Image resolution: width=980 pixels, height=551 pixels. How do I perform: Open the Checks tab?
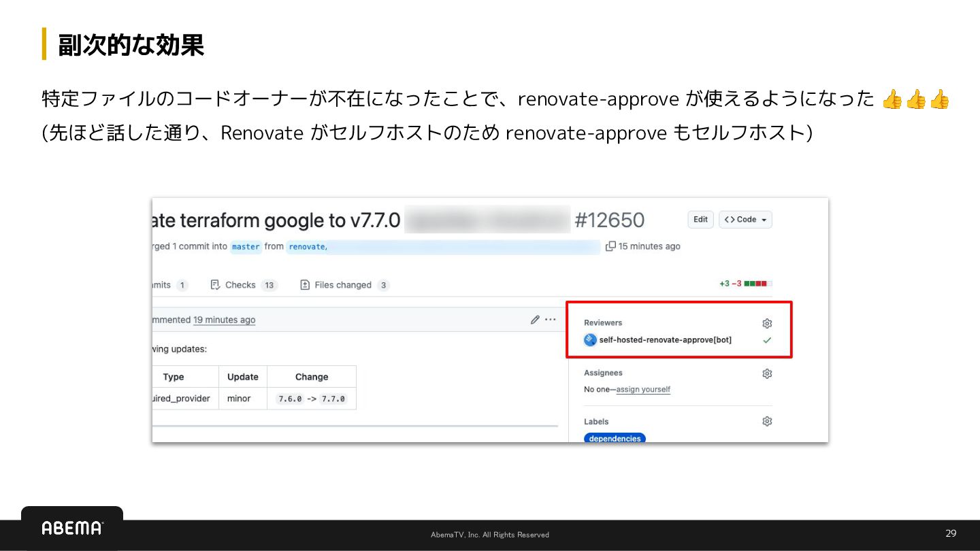point(244,285)
